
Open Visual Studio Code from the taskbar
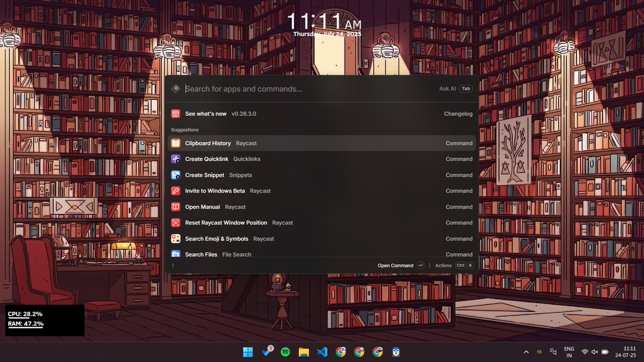coord(322,352)
